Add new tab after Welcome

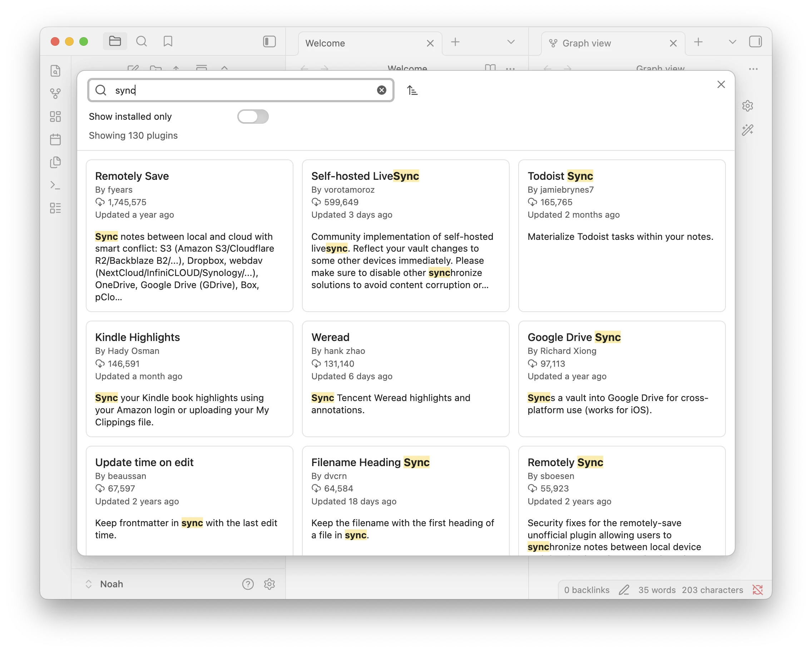point(455,42)
